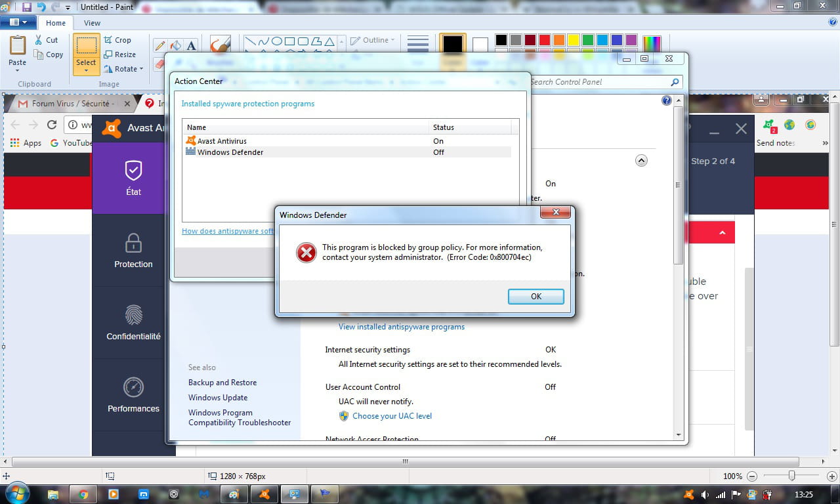840x504 pixels.
Task: Pick the Fill with color bucket
Action: [175, 45]
